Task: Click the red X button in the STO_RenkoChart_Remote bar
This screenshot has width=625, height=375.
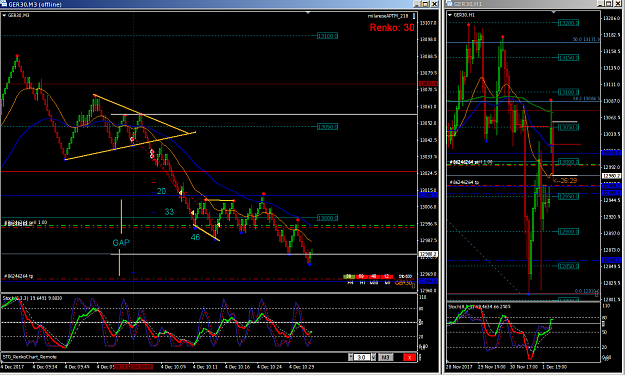Action: [409, 357]
